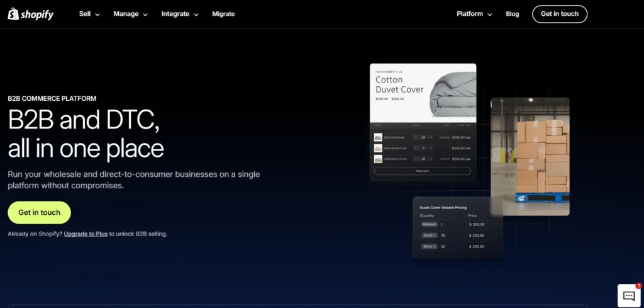Click the Cotton Duvet Cover title
This screenshot has width=644, height=308.
(x=399, y=84)
